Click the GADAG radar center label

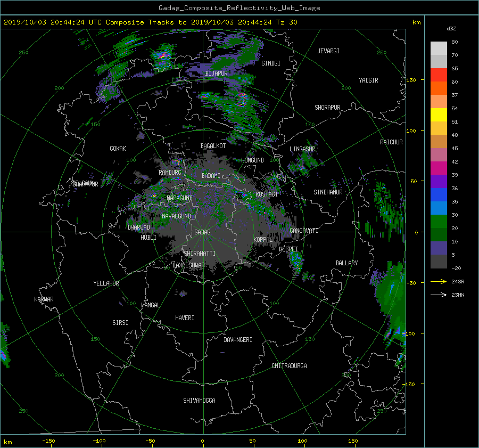point(202,232)
